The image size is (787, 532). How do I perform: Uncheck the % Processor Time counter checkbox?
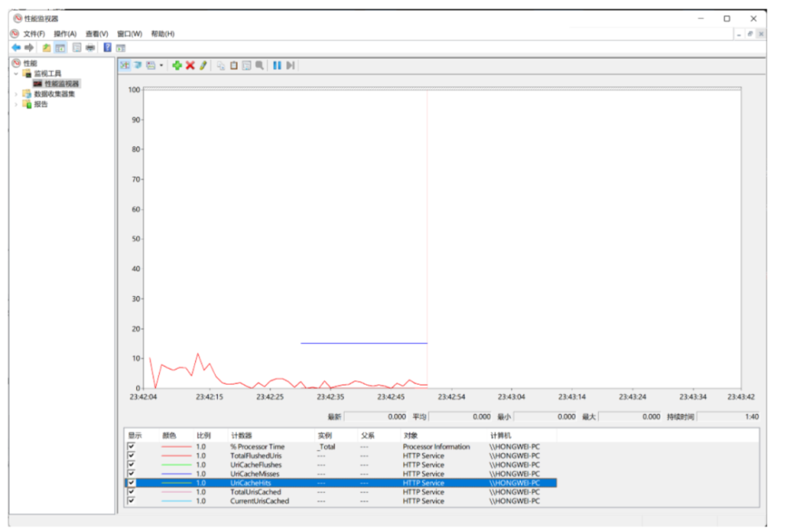click(131, 446)
